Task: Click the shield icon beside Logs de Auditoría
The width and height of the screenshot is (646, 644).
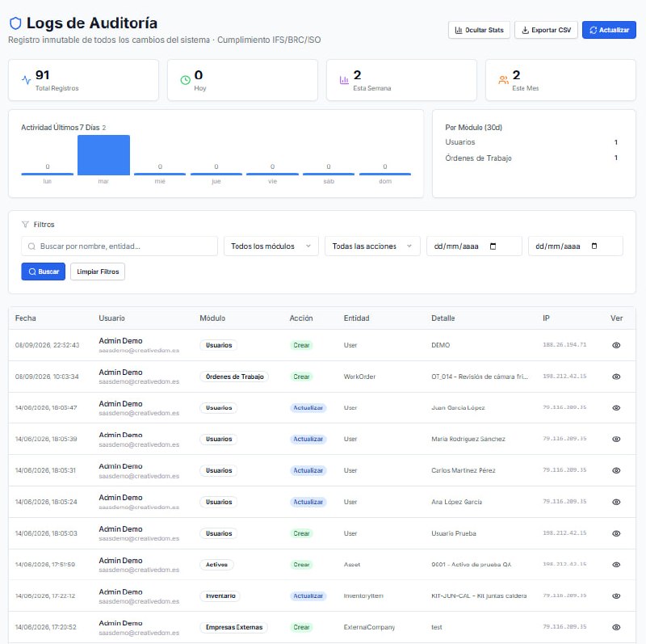Action: coord(15,23)
